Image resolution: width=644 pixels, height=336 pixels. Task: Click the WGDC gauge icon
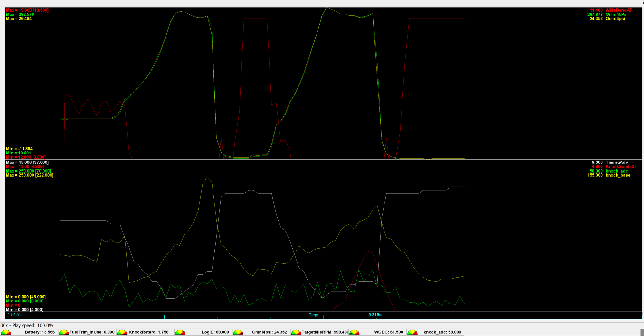(354, 332)
